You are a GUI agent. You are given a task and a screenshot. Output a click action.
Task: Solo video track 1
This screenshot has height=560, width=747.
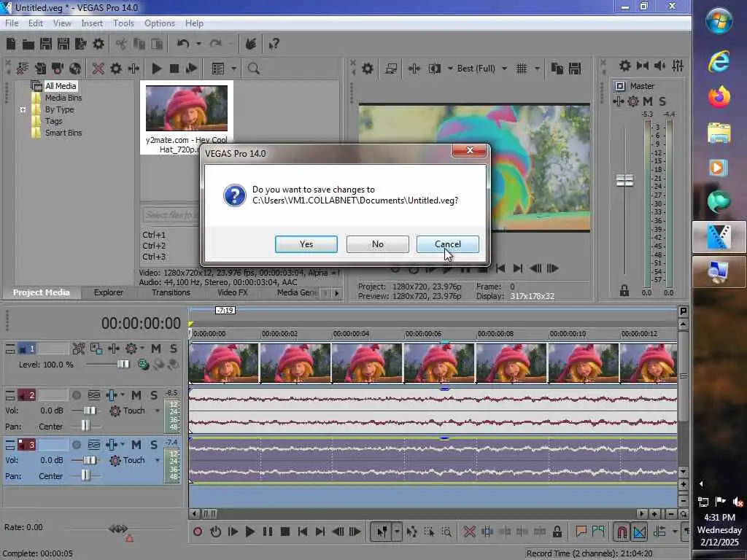click(174, 349)
